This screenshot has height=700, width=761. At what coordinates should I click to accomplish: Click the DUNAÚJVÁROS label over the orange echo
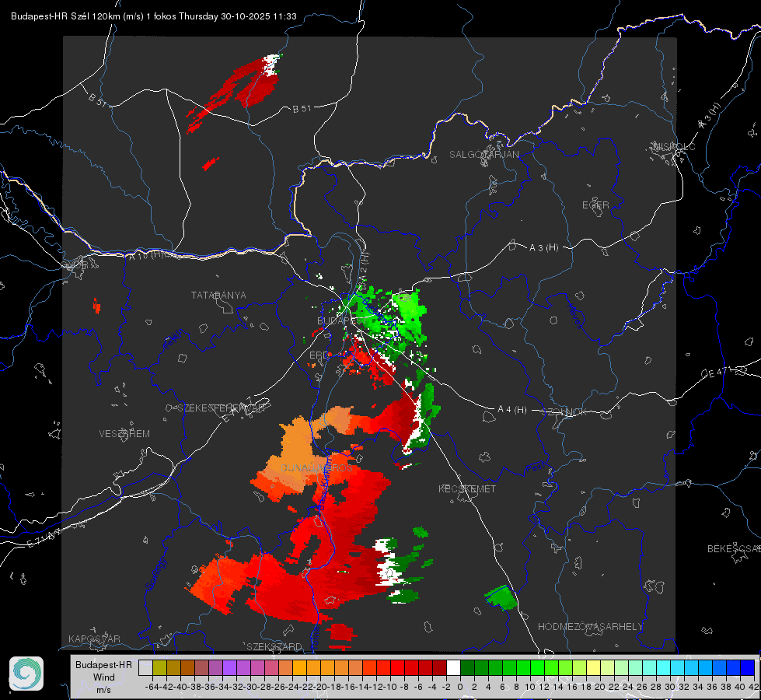(316, 468)
